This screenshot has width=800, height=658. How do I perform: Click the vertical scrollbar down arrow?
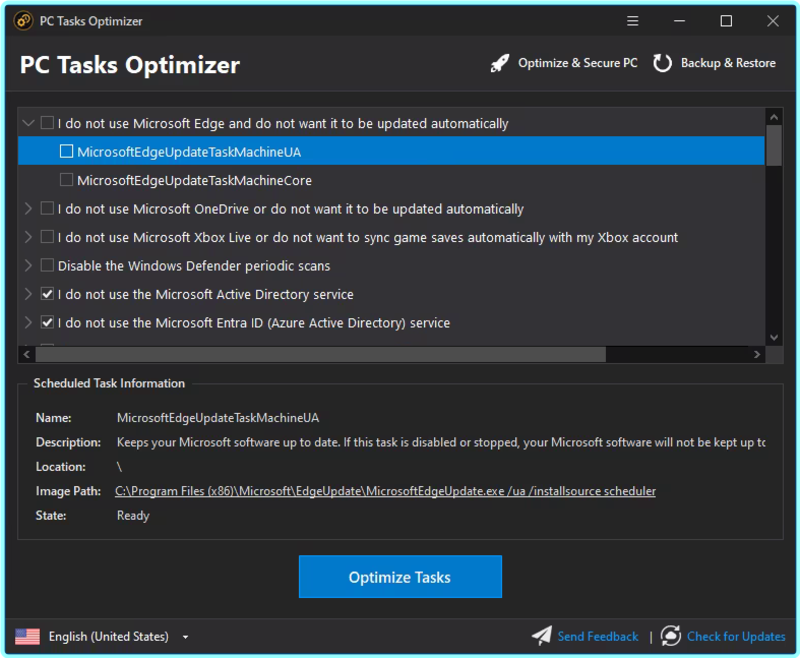pos(774,337)
